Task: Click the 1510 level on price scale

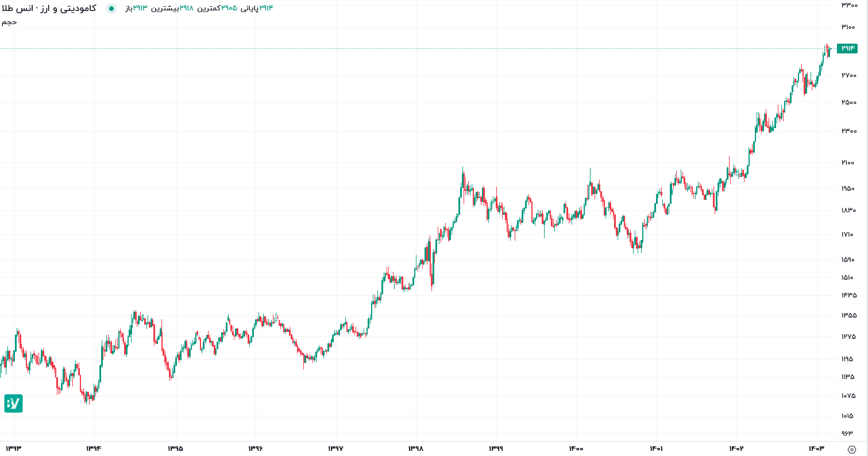Action: pyautogui.click(x=848, y=278)
